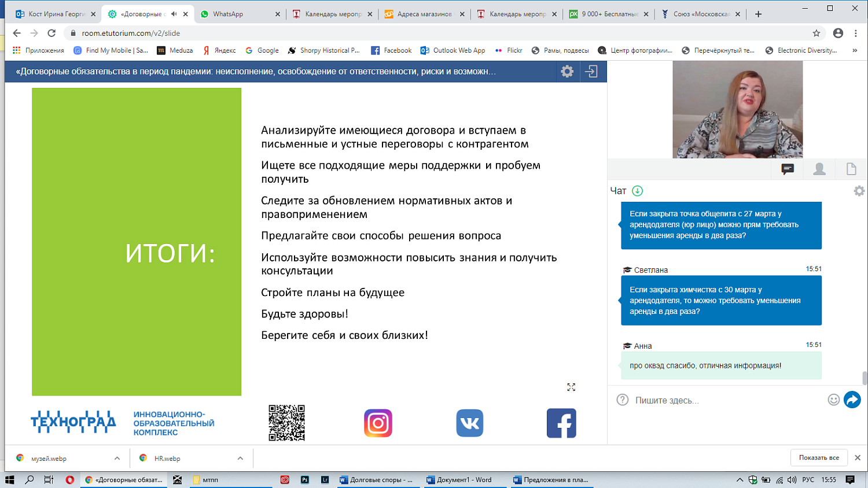The width and height of the screenshot is (868, 488).
Task: Click the presenter video thumbnail
Action: [x=737, y=109]
